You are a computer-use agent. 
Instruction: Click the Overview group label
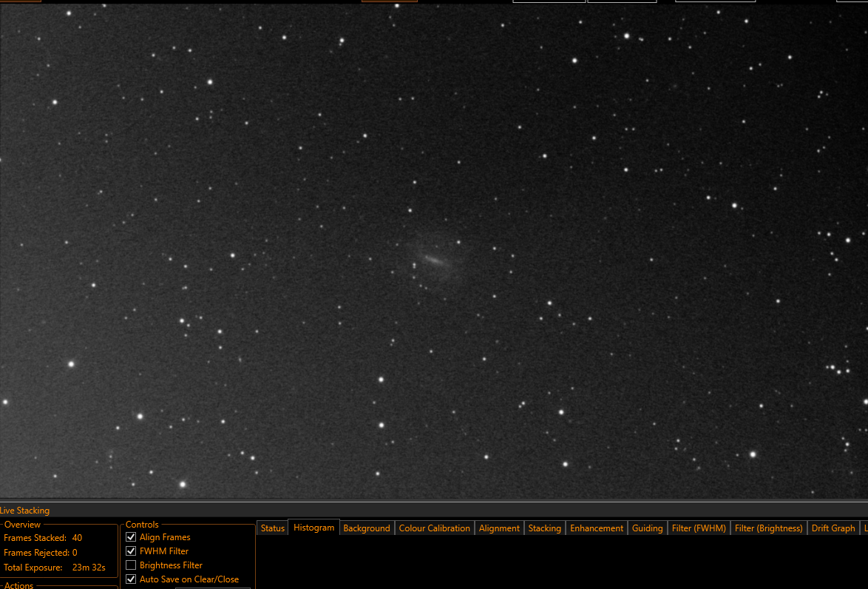point(23,524)
